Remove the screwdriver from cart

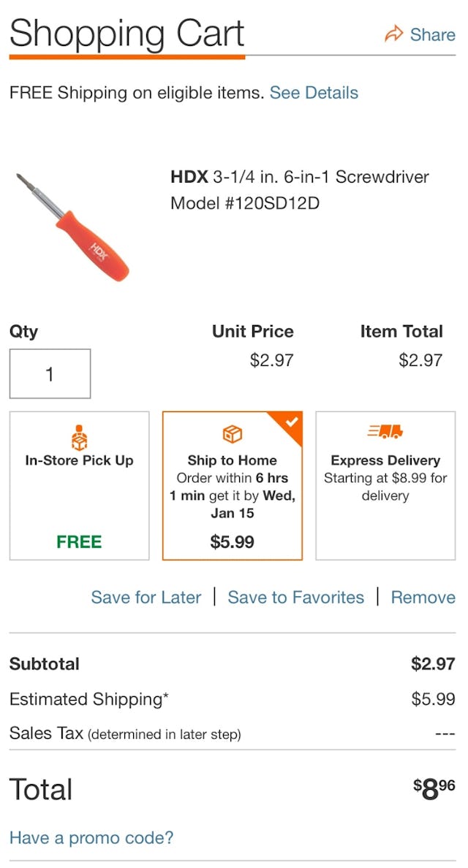(x=423, y=597)
